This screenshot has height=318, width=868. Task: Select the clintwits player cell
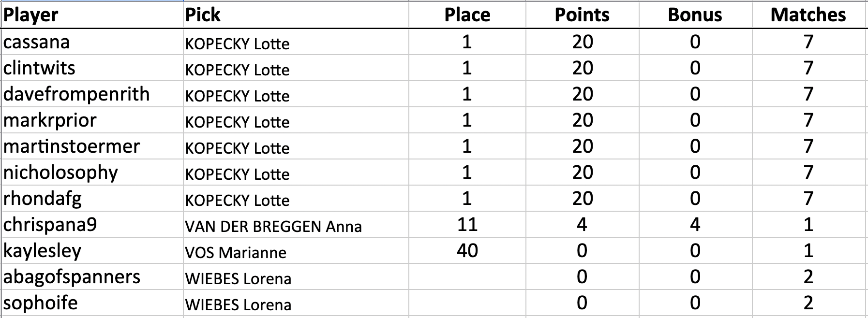(x=92, y=68)
